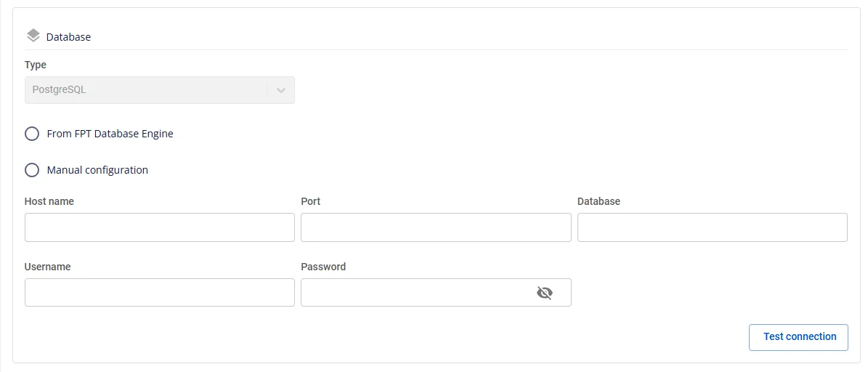Screen dimensions: 868x372
Task: Click the 'Manual configuration' label text
Action: 97,170
